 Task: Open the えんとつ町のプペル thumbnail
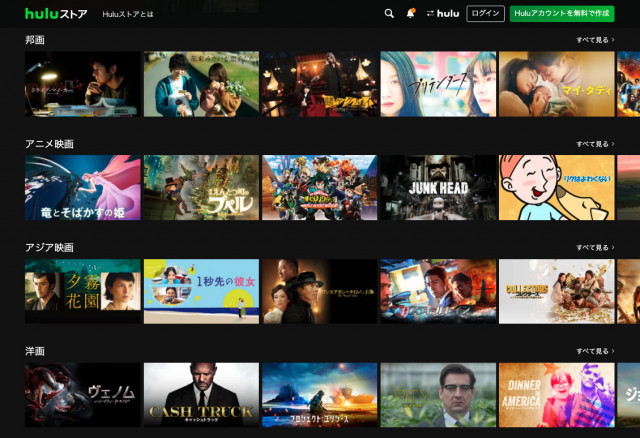coord(201,188)
